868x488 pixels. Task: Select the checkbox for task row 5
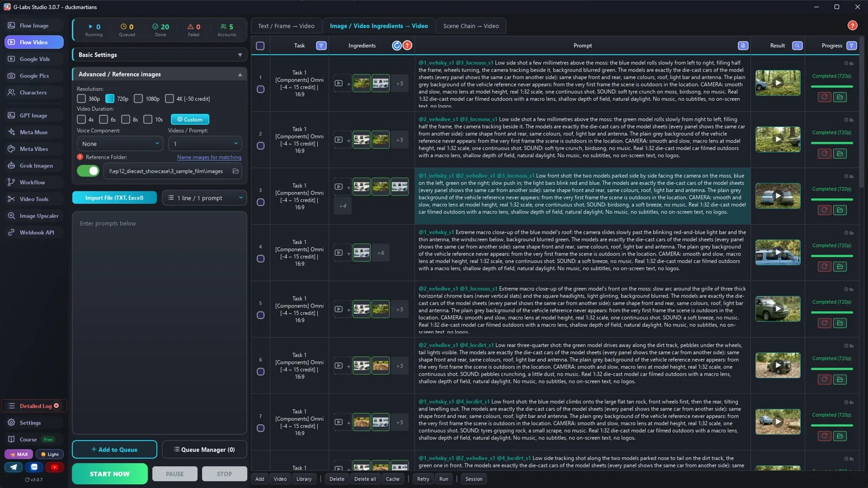[260, 315]
